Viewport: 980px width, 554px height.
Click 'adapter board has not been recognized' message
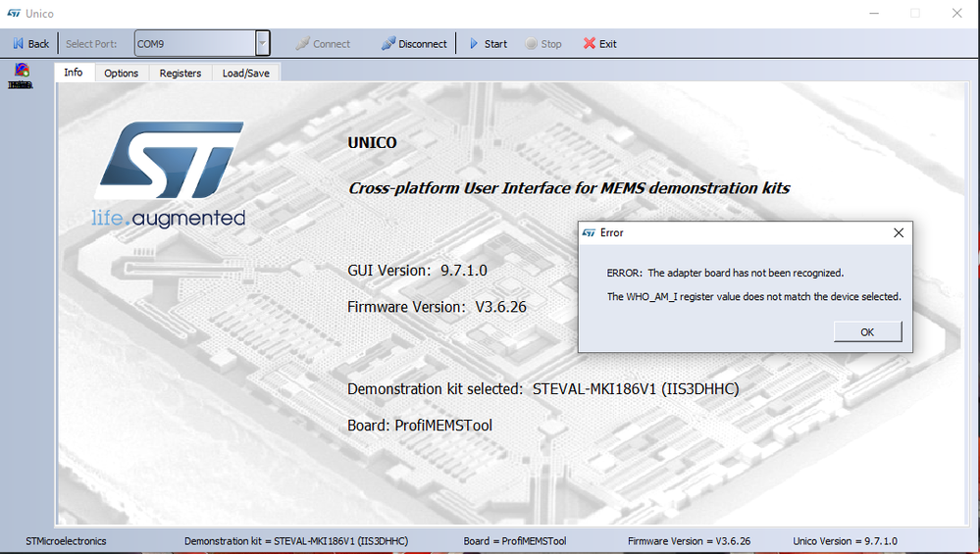pyautogui.click(x=725, y=273)
